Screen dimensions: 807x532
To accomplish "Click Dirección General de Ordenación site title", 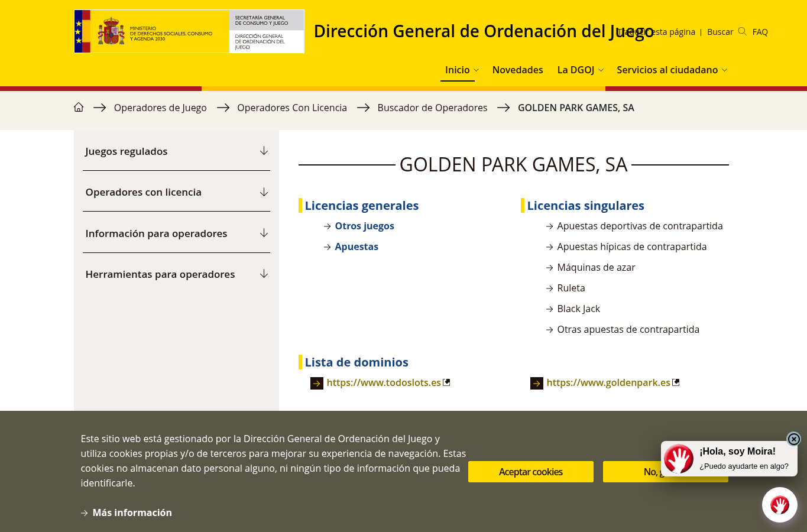I will pyautogui.click(x=484, y=31).
